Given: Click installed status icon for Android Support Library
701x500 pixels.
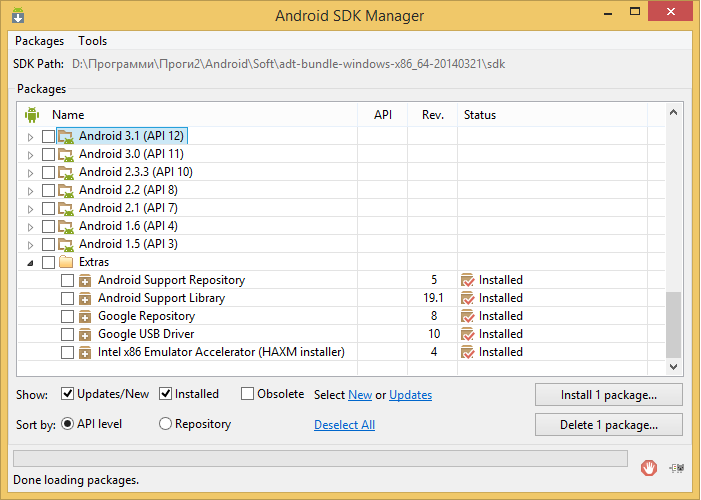Looking at the screenshot, I should pos(468,298).
